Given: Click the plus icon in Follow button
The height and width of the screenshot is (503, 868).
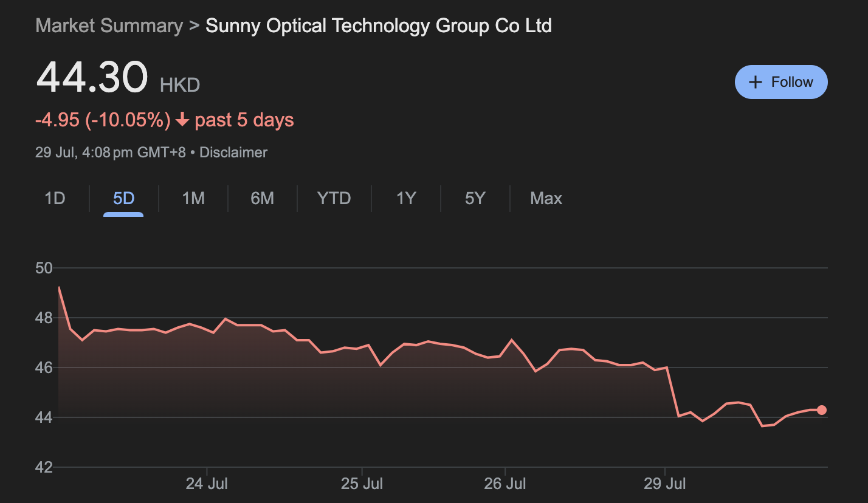Looking at the screenshot, I should (755, 82).
